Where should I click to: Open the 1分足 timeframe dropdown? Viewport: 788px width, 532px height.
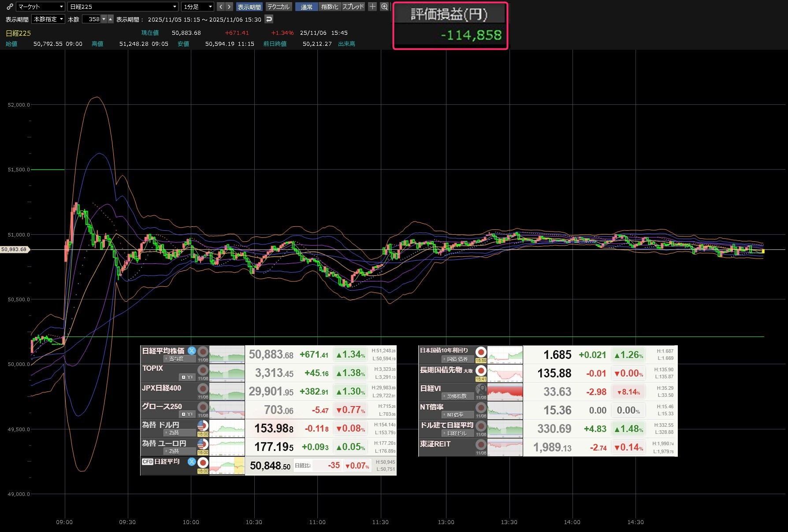coord(198,7)
